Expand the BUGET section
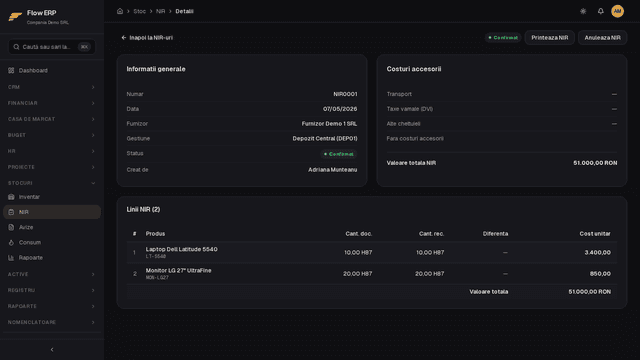 [52, 135]
